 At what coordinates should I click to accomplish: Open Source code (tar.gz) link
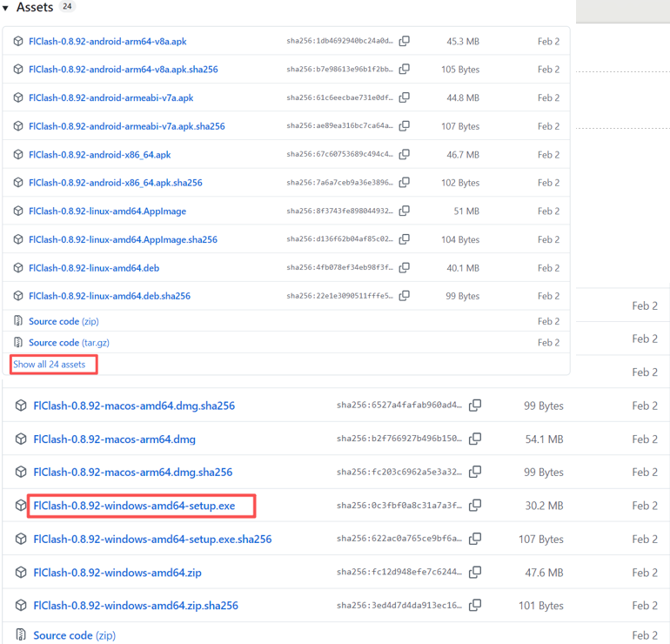click(69, 343)
